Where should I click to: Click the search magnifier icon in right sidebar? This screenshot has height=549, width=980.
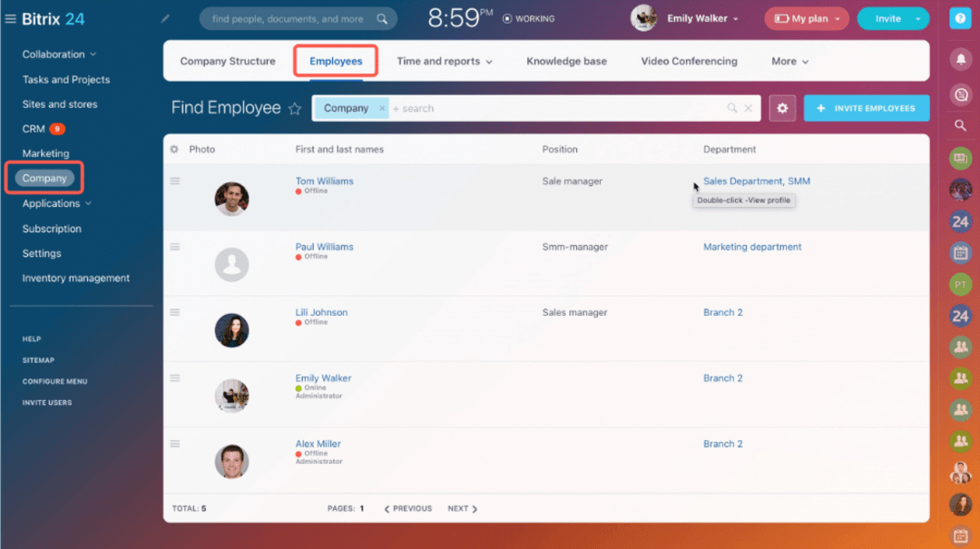[x=960, y=125]
